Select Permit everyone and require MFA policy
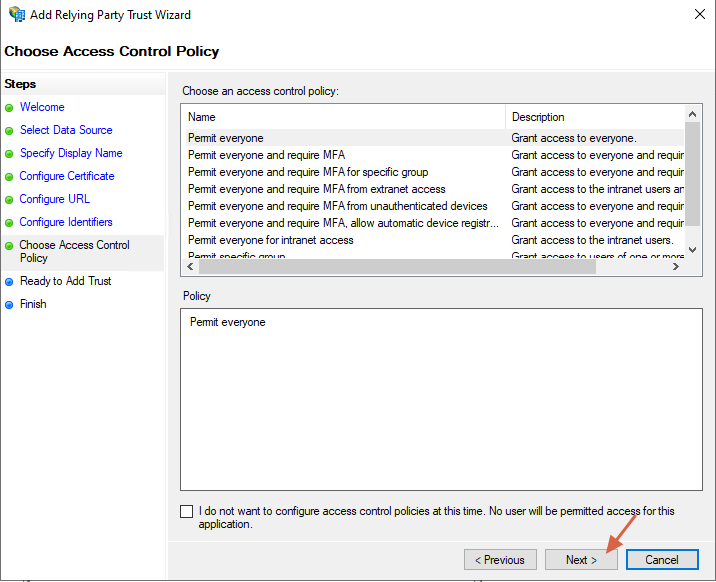Image resolution: width=716 pixels, height=582 pixels. click(x=433, y=155)
